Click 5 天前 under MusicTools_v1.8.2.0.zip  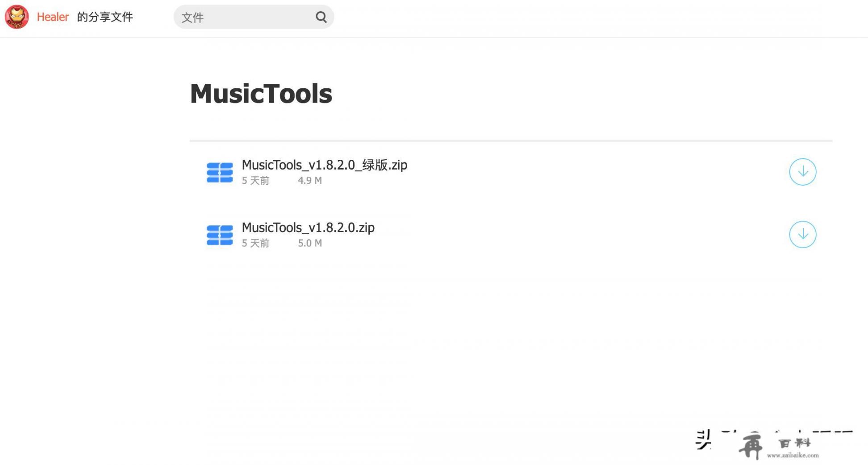pos(255,243)
